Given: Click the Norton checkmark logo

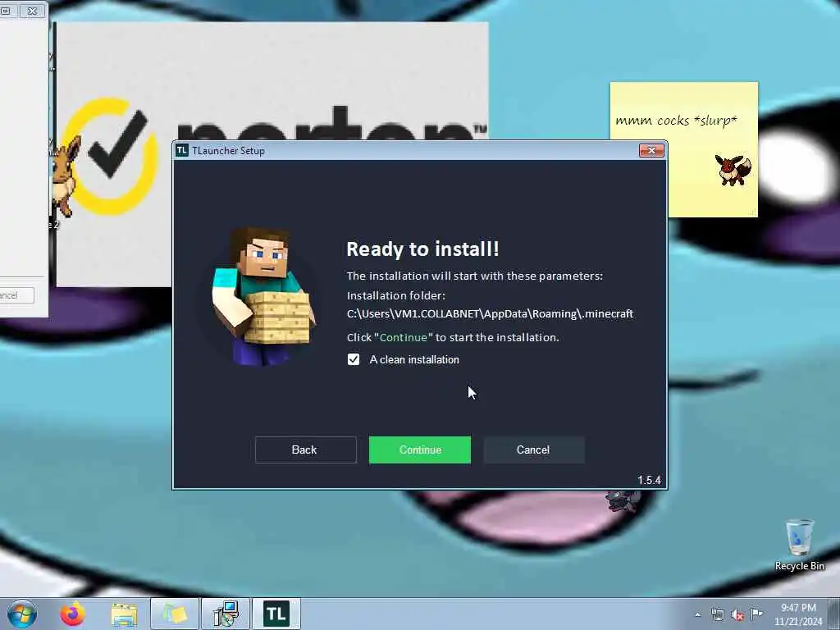Looking at the screenshot, I should [x=112, y=156].
